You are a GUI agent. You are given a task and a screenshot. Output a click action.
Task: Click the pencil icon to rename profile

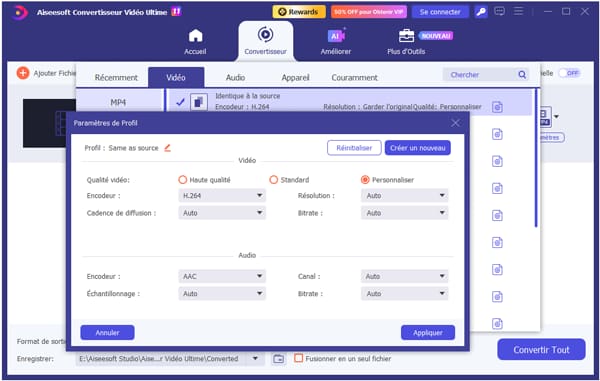coord(168,148)
